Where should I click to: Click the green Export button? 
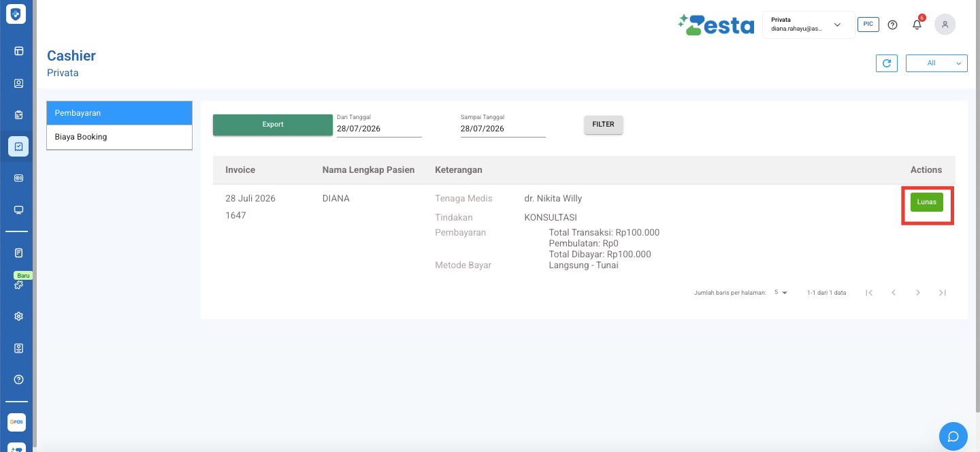(273, 125)
